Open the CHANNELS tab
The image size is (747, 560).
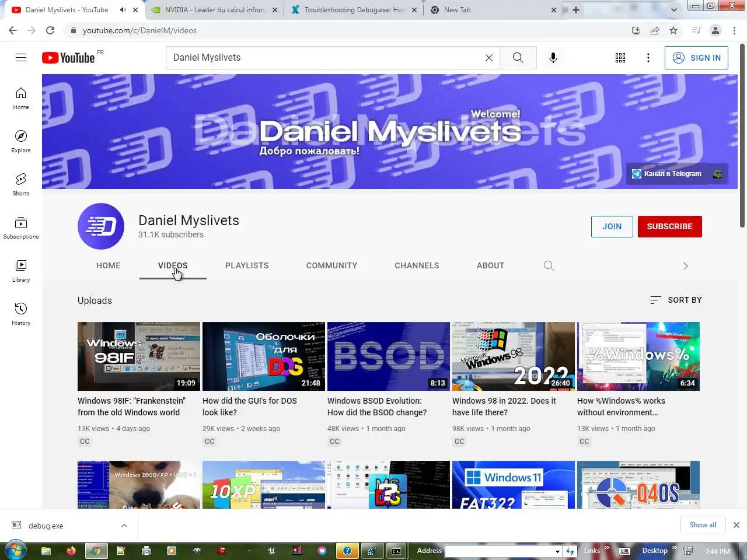[417, 265]
